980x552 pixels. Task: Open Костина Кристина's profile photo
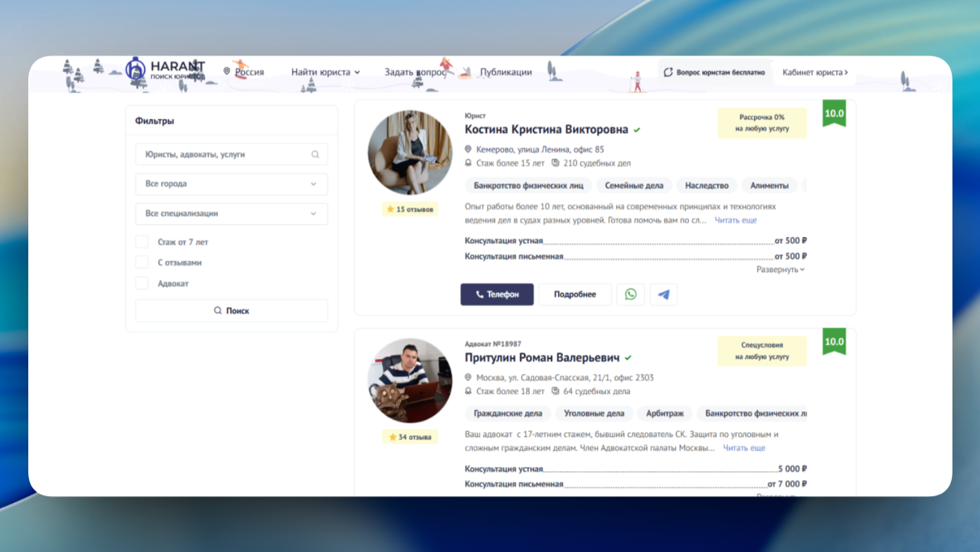410,153
